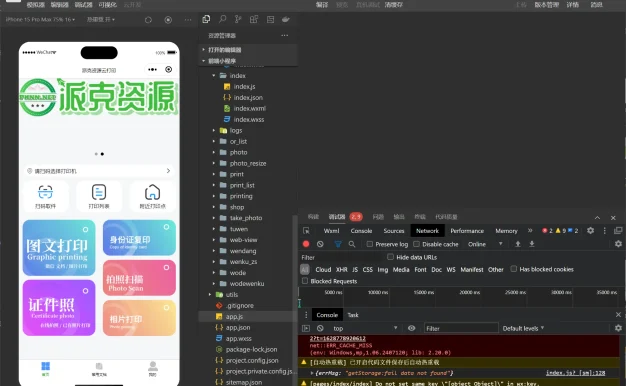Tap the 图文打印 Graphic printing card
626x386 pixels.
point(59,248)
